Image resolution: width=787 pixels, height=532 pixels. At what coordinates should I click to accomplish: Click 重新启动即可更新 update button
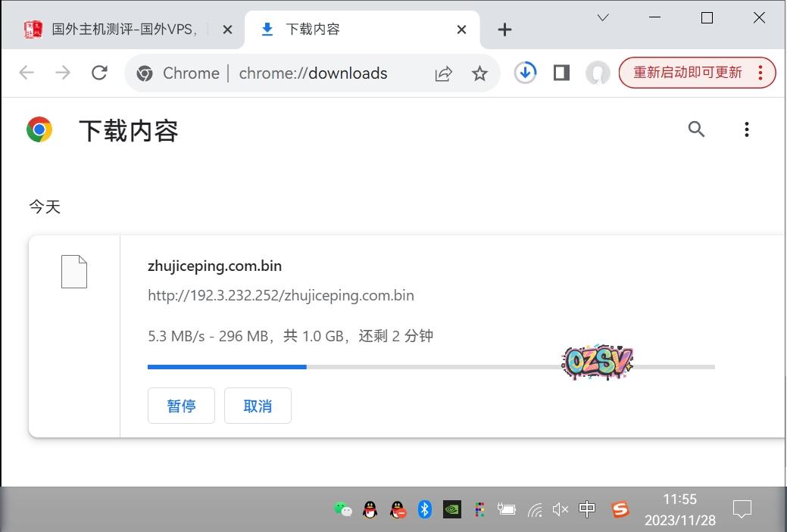pyautogui.click(x=688, y=73)
